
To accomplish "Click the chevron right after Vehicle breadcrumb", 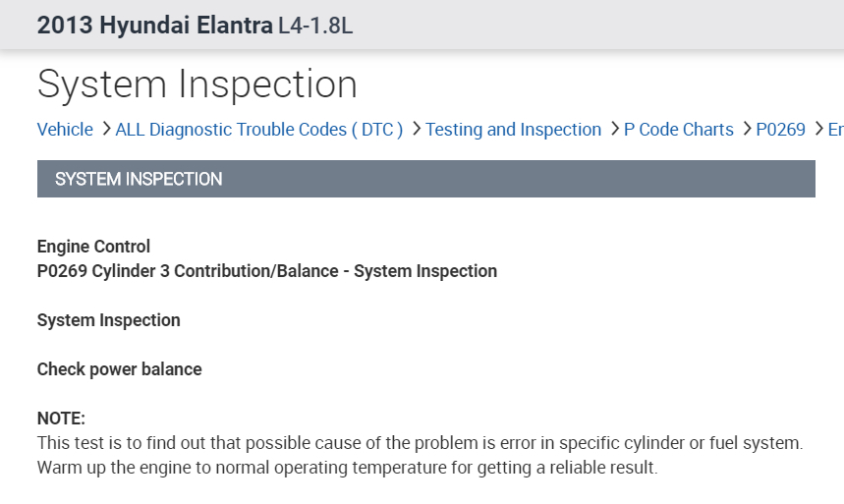I will [x=104, y=130].
